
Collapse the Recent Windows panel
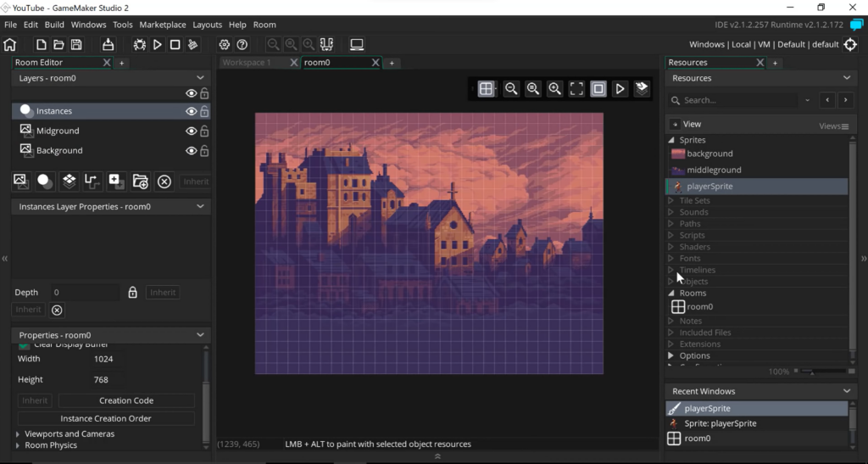click(x=847, y=391)
